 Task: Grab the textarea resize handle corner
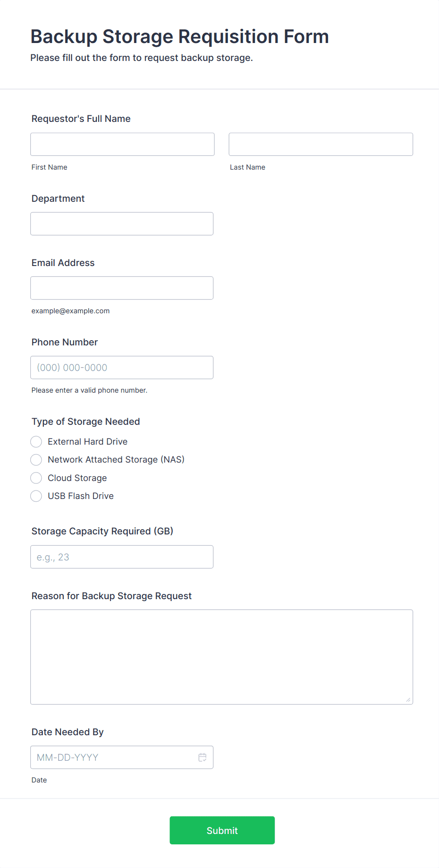click(x=408, y=700)
